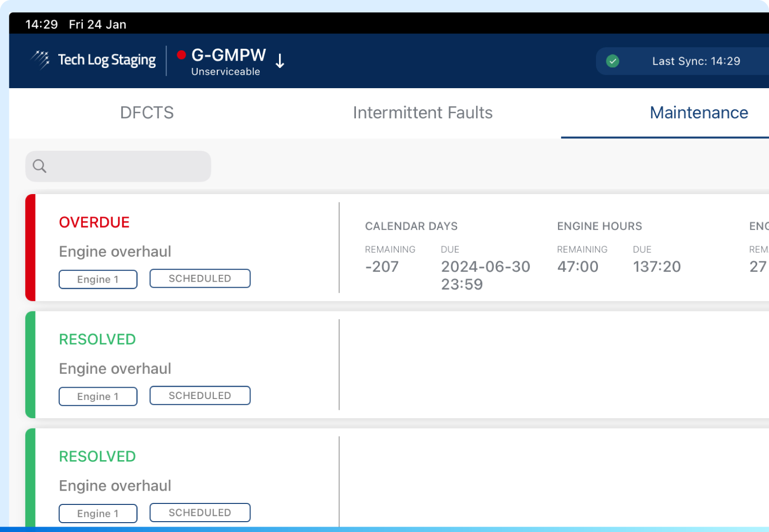
Task: Open the G-GMPW aircraft registration selector
Action: tap(228, 55)
